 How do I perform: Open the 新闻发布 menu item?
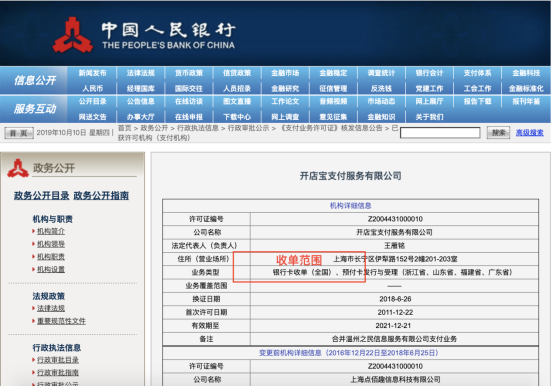point(92,73)
